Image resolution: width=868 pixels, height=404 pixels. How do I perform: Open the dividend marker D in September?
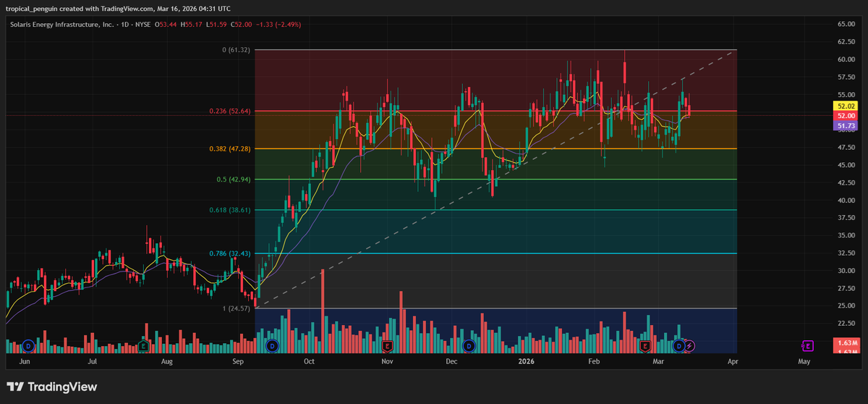(x=272, y=346)
